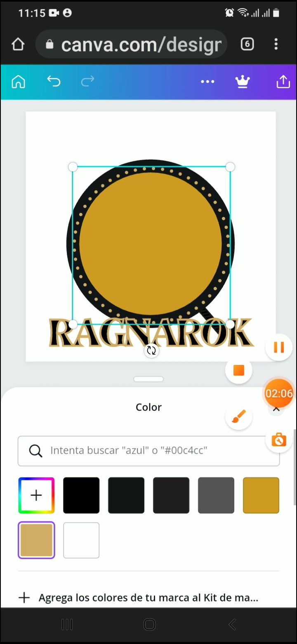Tap the 02:06 recording timer bubble
The image size is (297, 644).
point(279,393)
